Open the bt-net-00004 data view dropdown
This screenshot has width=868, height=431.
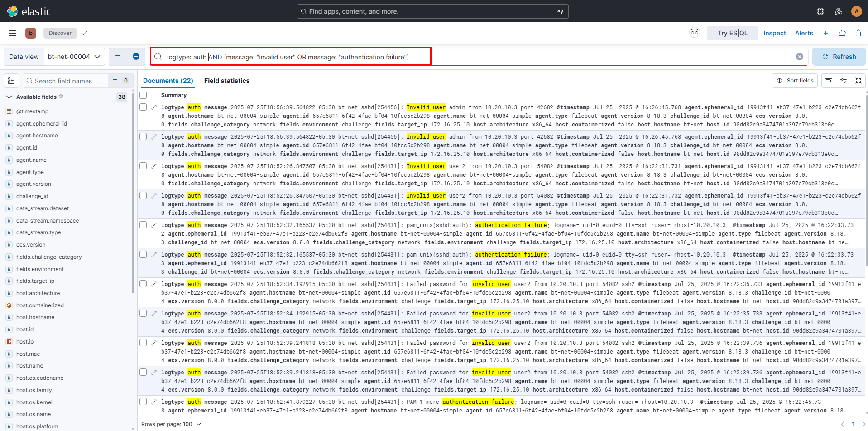click(x=74, y=57)
